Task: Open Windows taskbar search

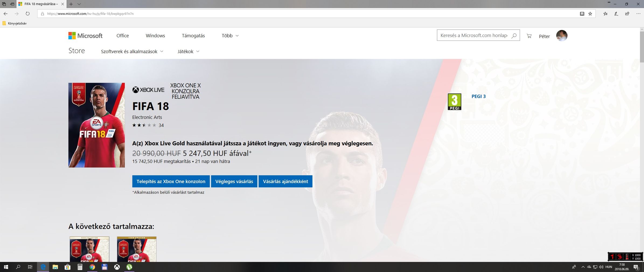Action: click(18, 267)
